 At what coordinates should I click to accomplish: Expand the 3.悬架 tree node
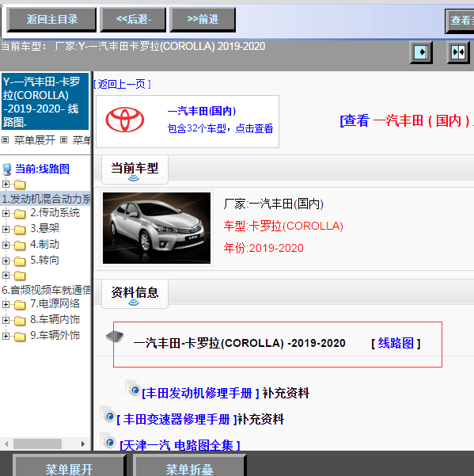click(6, 229)
